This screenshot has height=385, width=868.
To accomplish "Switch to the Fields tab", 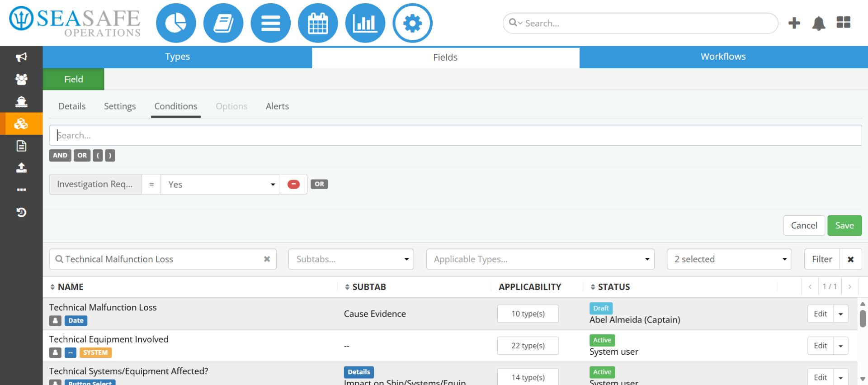I will point(445,57).
